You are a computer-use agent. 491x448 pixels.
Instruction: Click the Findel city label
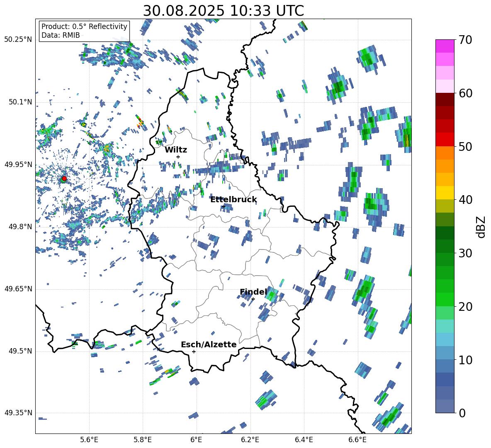[253, 292]
